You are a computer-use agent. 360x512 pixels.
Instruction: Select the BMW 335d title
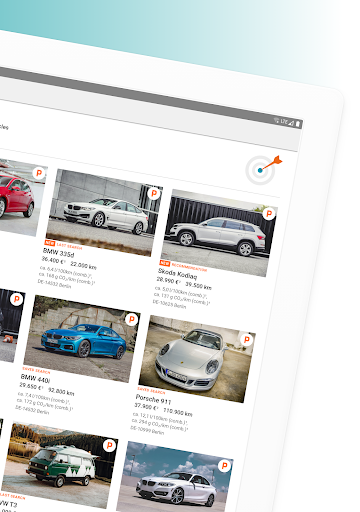click(59, 253)
